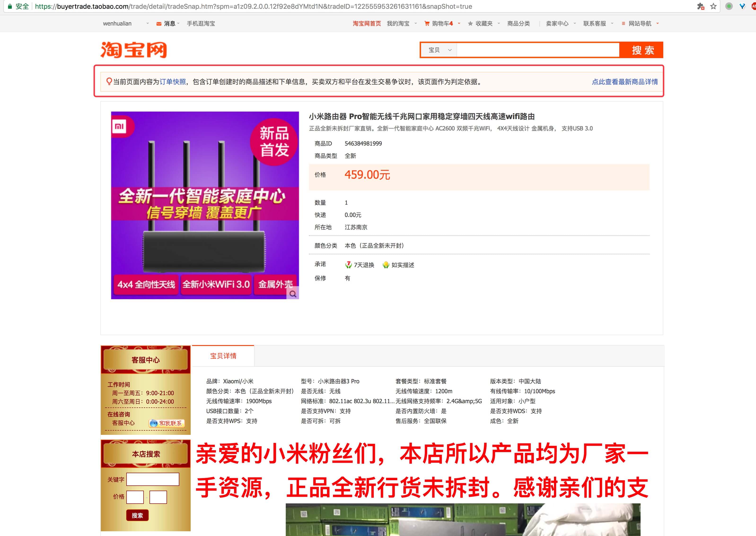Click the 订单快照 link in the notice

tap(173, 82)
